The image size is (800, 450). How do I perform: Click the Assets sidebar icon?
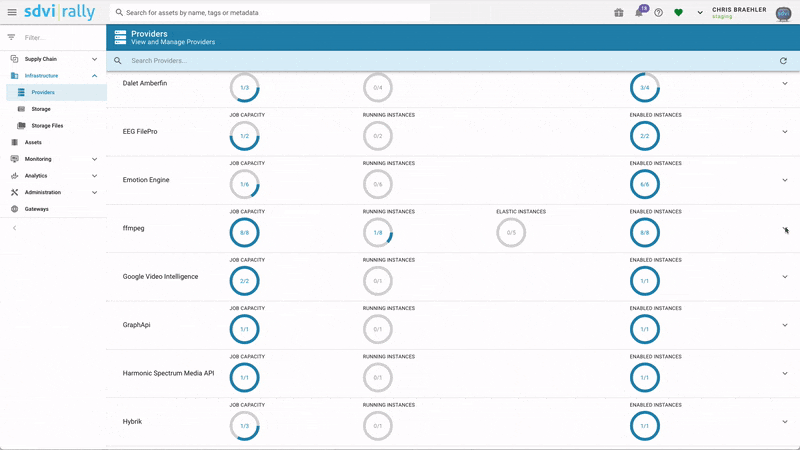tap(14, 142)
